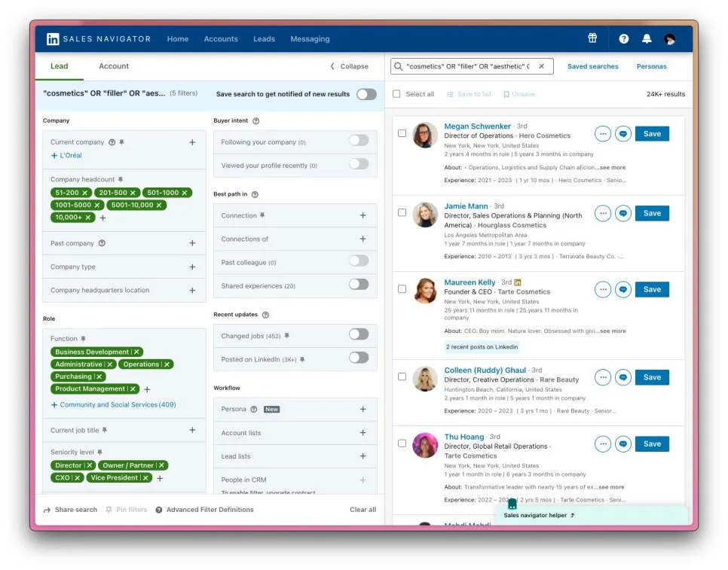Open the notifications bell

647,39
